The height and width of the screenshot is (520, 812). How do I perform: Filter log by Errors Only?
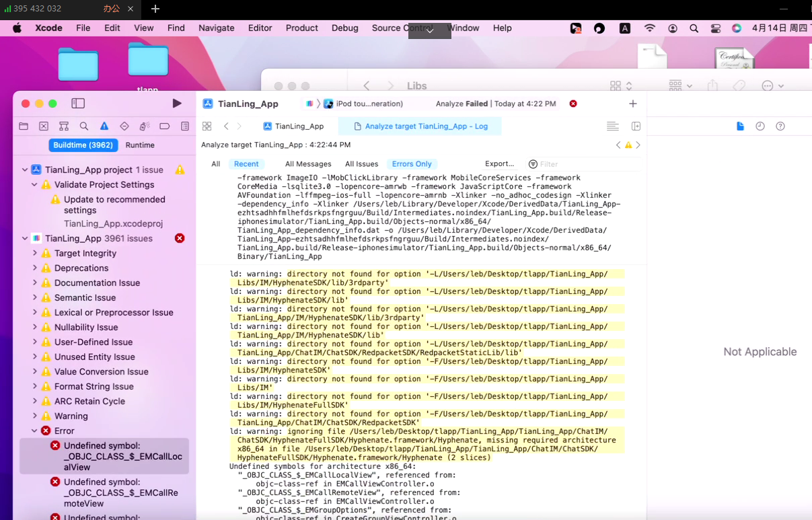click(412, 164)
